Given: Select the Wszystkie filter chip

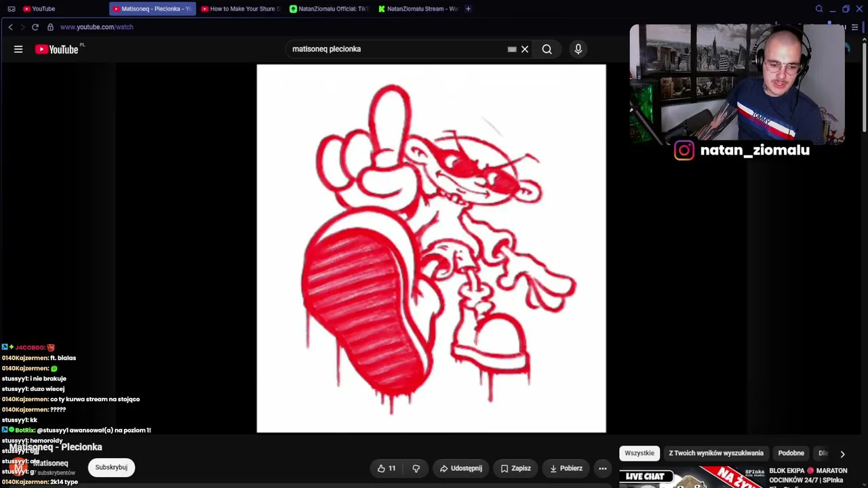Looking at the screenshot, I should [639, 453].
